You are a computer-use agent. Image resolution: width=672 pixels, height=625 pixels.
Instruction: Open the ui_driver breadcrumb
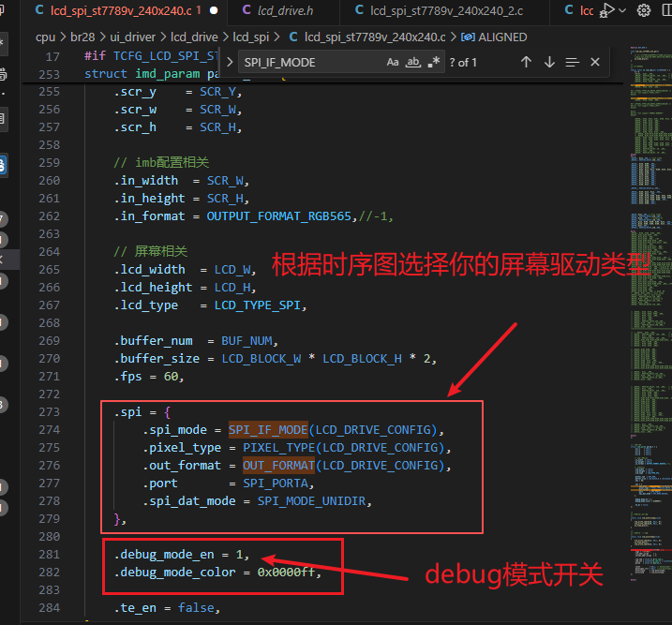[132, 37]
